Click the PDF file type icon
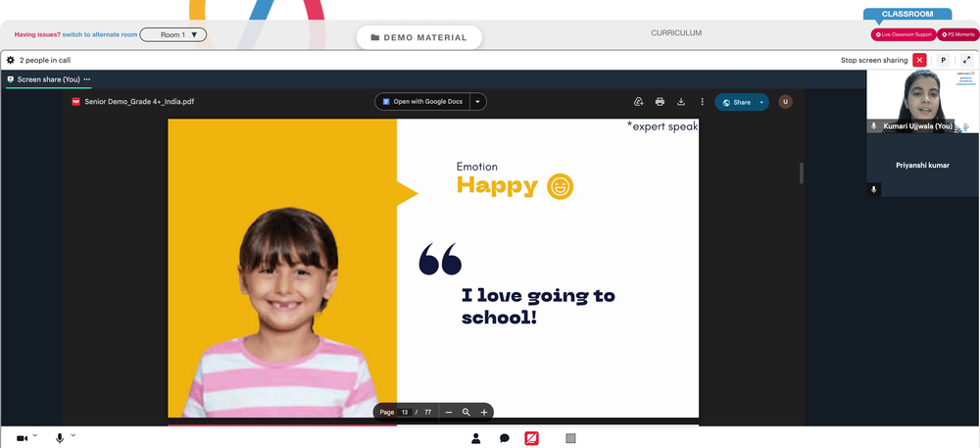 pyautogui.click(x=75, y=101)
